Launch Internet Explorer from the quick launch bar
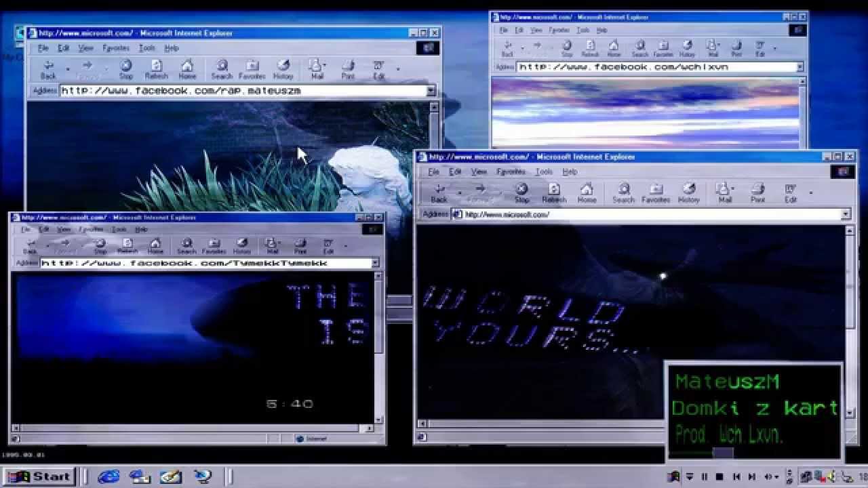The image size is (868, 488). click(x=108, y=476)
